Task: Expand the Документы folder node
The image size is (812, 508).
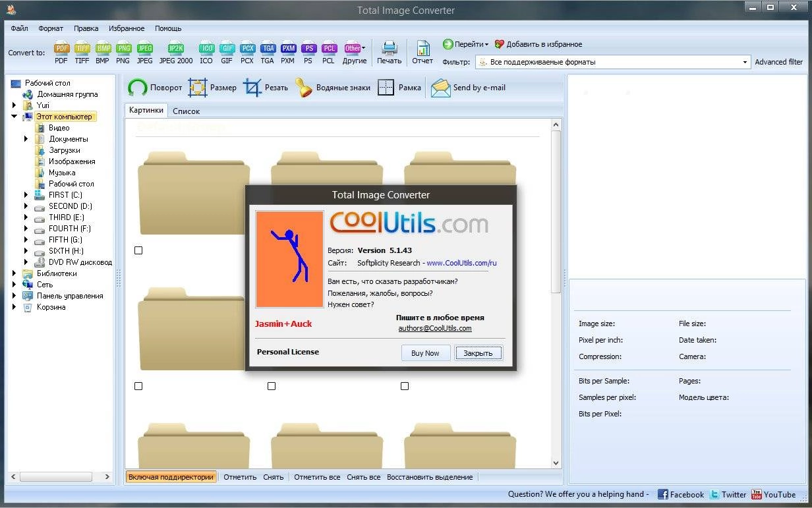Action: click(x=26, y=139)
